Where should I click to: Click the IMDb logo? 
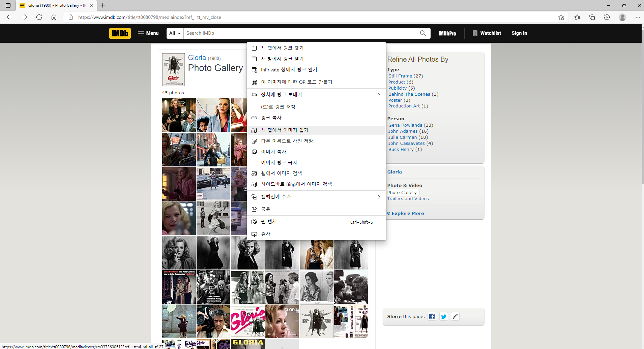point(120,33)
